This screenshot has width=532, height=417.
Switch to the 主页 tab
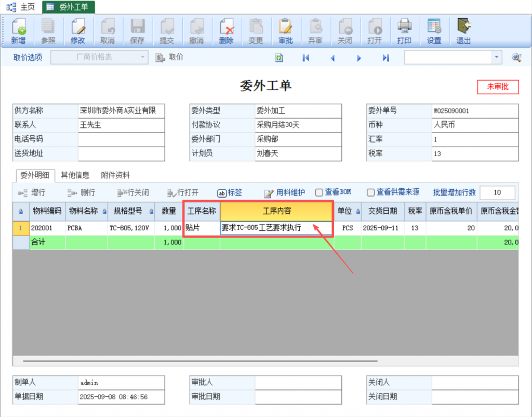pyautogui.click(x=21, y=7)
